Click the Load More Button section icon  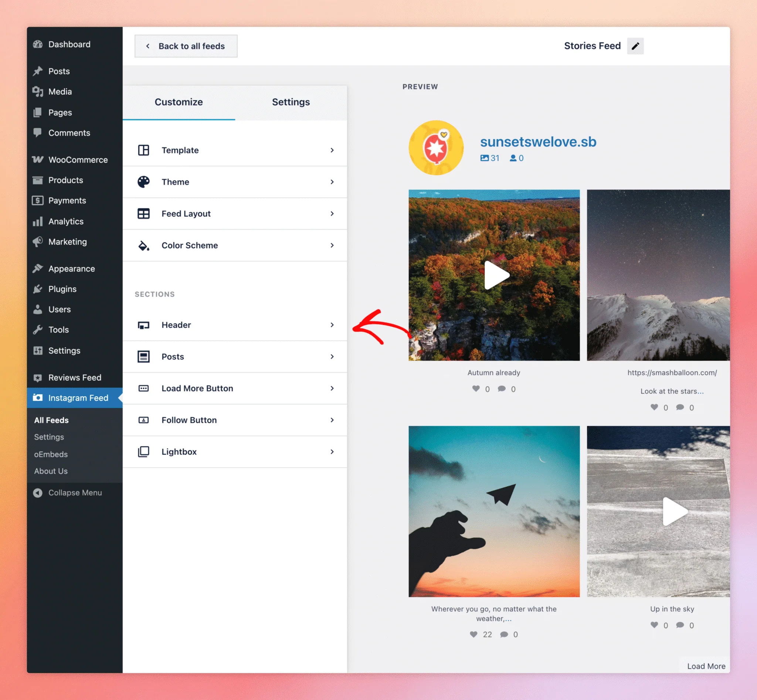[143, 388]
